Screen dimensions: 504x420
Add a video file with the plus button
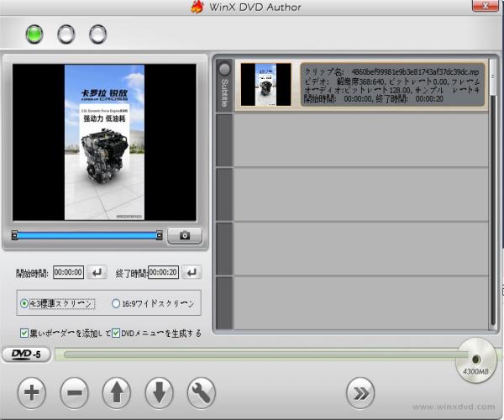[32, 393]
